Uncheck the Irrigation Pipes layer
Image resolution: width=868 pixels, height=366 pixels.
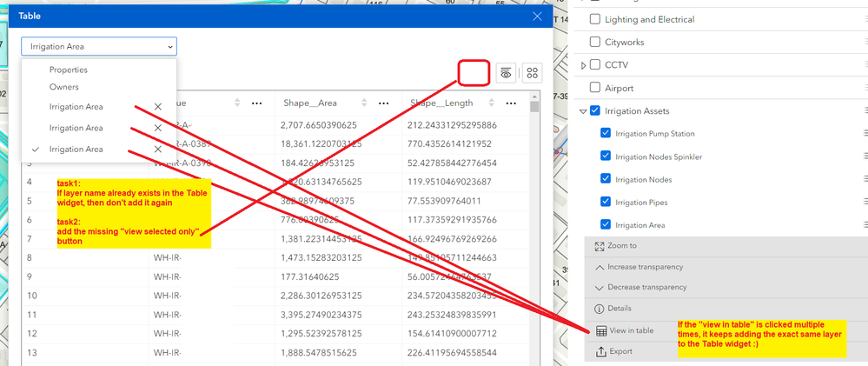pos(606,202)
